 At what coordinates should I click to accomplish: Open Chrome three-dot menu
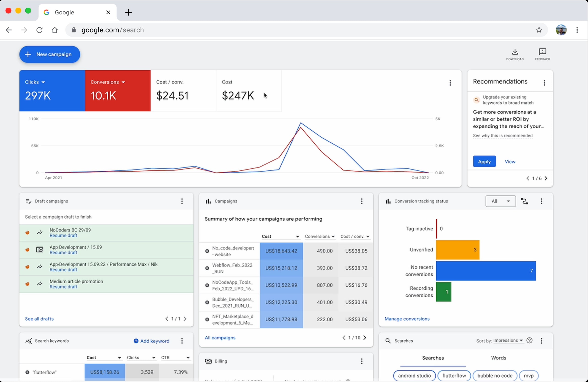[x=577, y=30]
